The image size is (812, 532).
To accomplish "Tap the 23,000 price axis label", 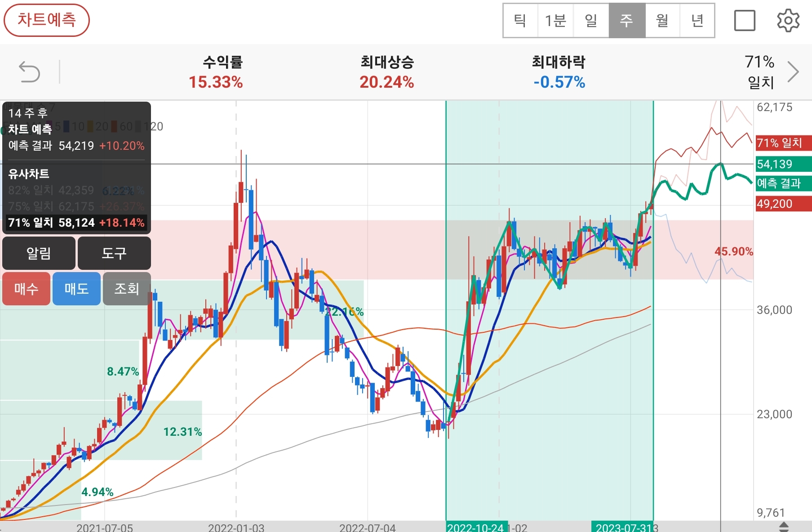I will (x=775, y=414).
